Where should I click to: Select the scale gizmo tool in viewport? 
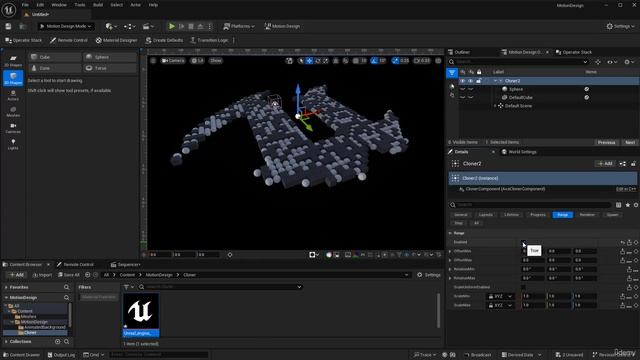[x=326, y=60]
